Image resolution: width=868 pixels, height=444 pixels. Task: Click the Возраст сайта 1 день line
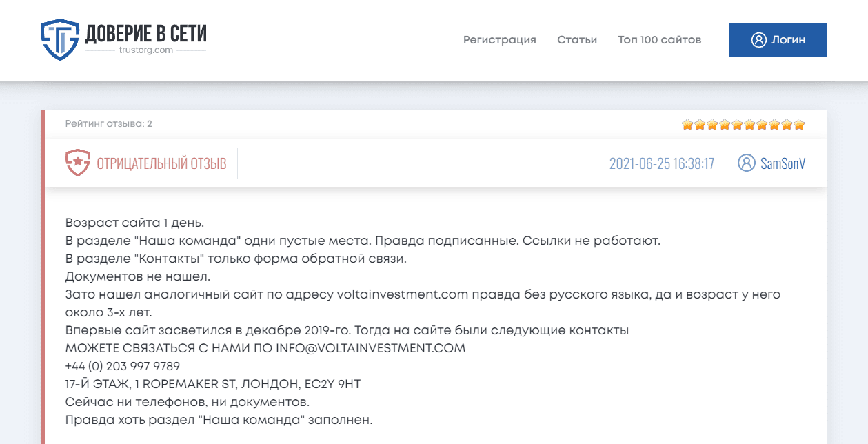[134, 223]
